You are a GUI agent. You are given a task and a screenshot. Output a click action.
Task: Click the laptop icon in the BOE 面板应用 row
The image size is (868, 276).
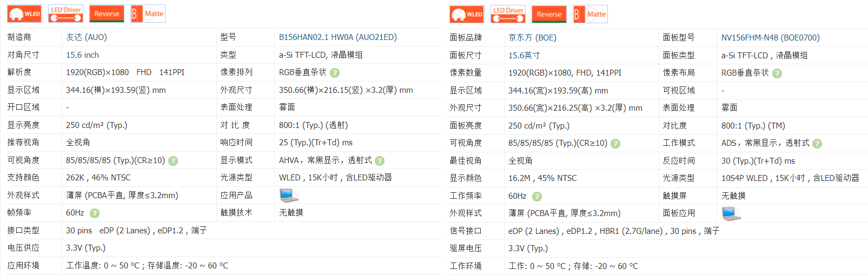731,213
